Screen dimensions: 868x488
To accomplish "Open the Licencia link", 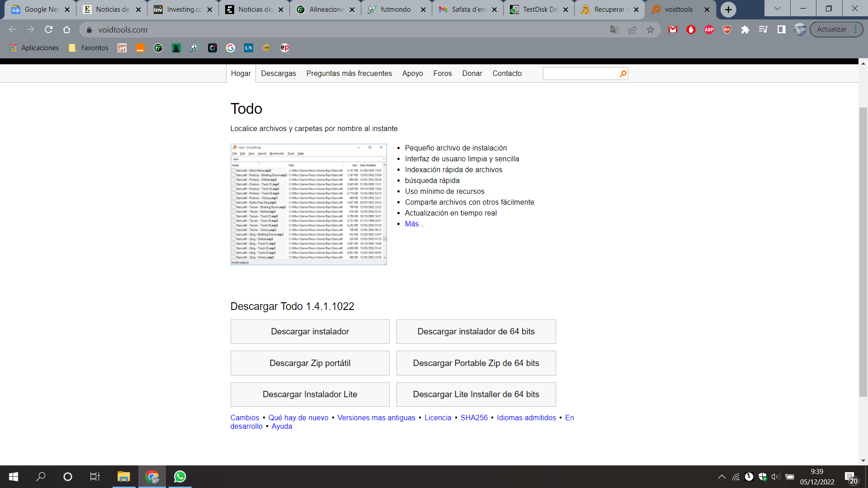I will [x=438, y=418].
